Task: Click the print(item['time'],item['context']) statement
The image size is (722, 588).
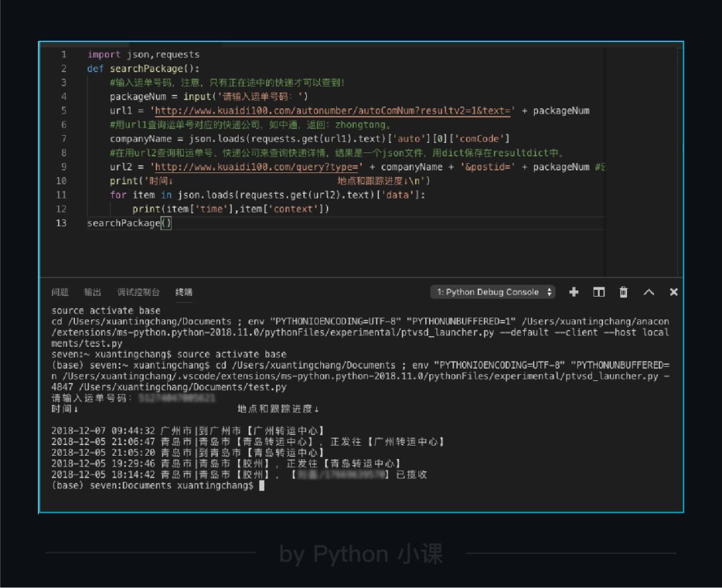Action: tap(231, 209)
